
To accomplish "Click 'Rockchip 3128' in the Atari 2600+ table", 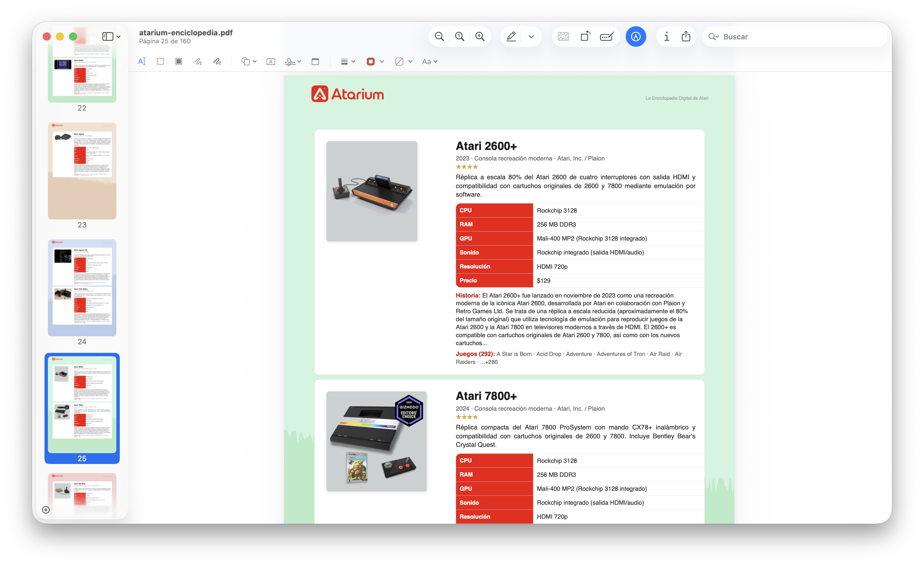I will (x=556, y=210).
